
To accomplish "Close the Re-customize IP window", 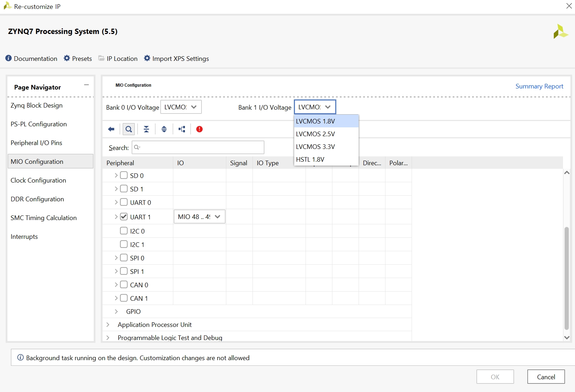I will coord(569,6).
